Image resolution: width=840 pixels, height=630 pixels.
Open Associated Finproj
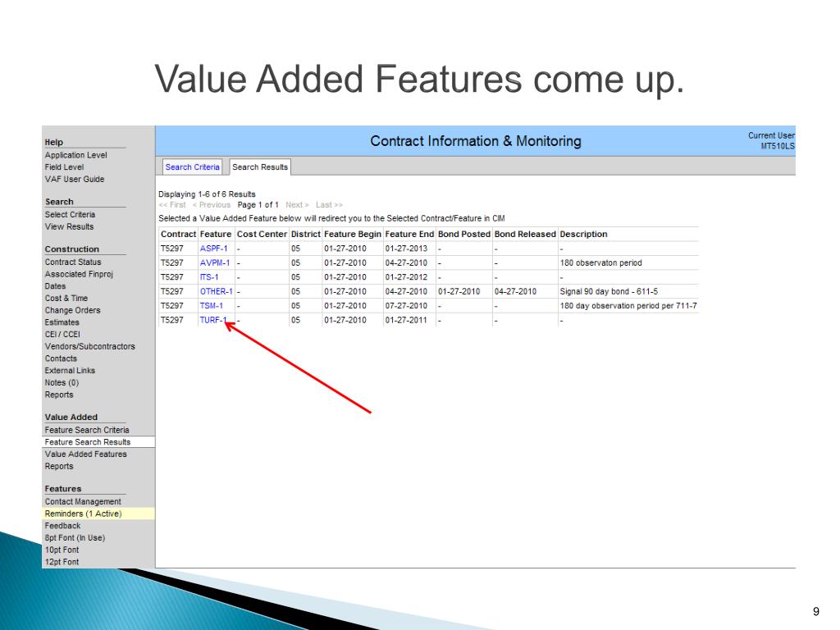(x=79, y=274)
